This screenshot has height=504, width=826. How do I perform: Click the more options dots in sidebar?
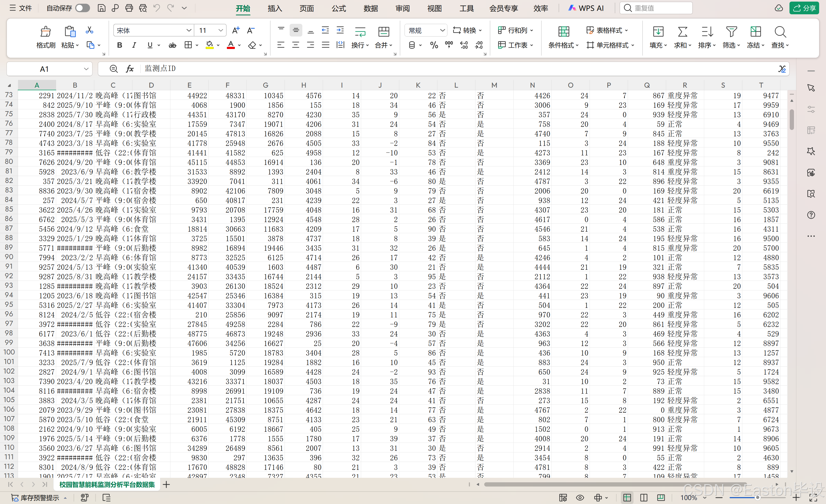811,236
